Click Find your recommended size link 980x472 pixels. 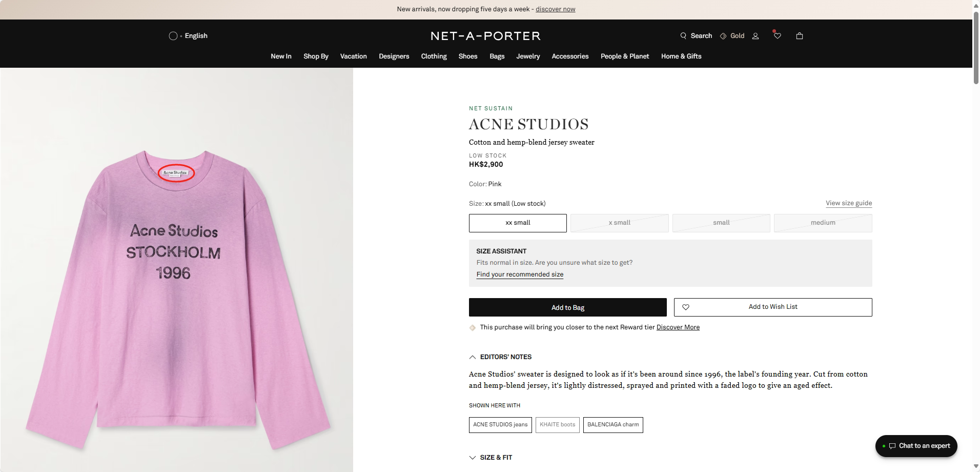pyautogui.click(x=520, y=274)
